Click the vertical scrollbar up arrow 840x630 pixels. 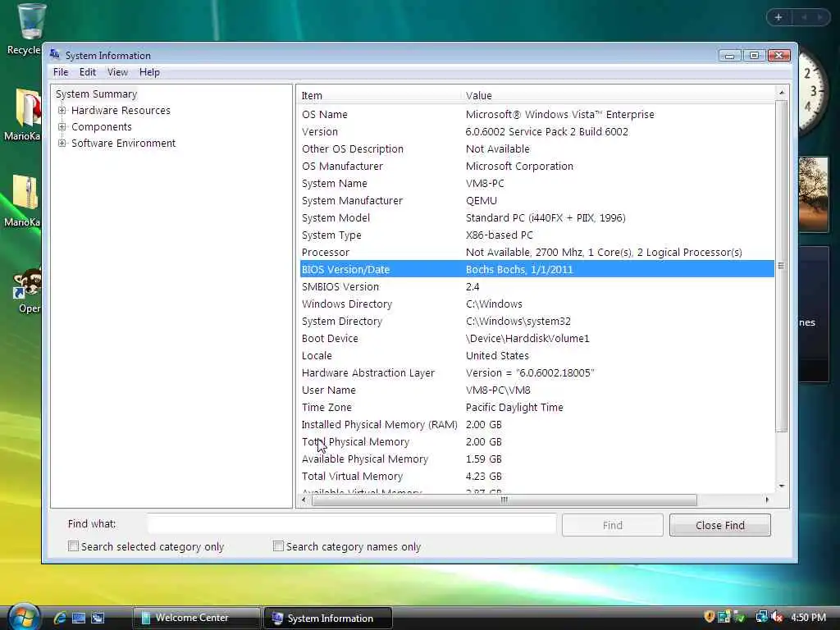point(782,93)
